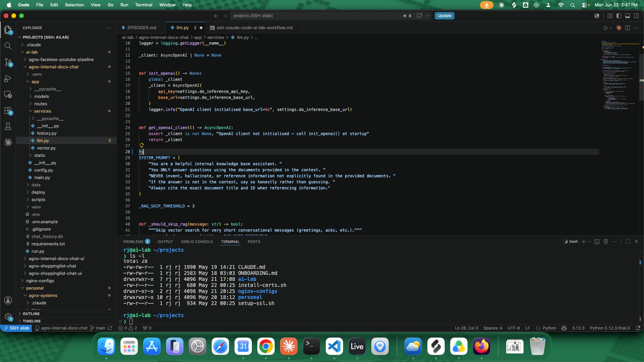644x362 pixels.
Task: Open Chrome from the Dock
Action: tap(266, 346)
